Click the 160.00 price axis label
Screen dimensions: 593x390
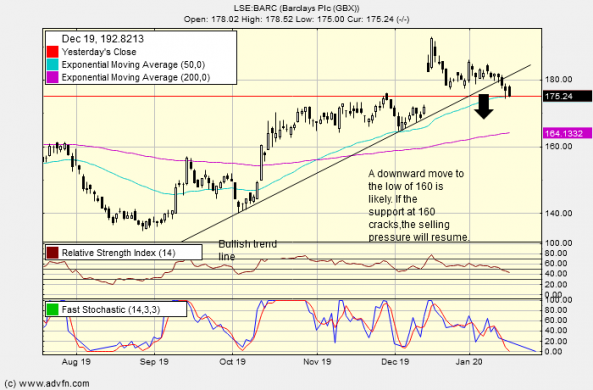pos(558,146)
